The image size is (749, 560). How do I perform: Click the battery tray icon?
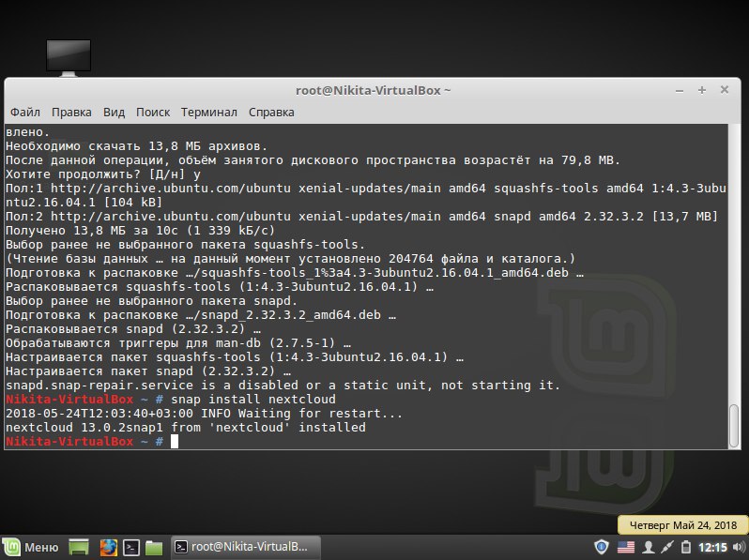(685, 547)
